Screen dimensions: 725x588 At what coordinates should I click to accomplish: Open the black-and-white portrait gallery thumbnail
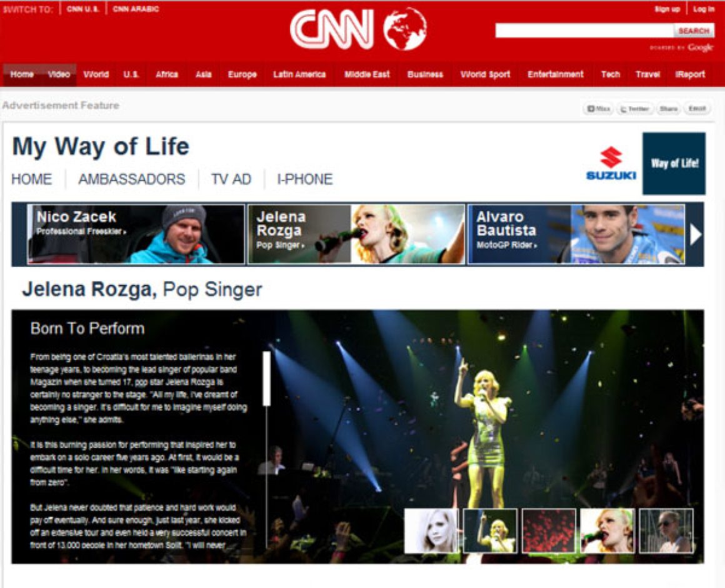[x=431, y=531]
